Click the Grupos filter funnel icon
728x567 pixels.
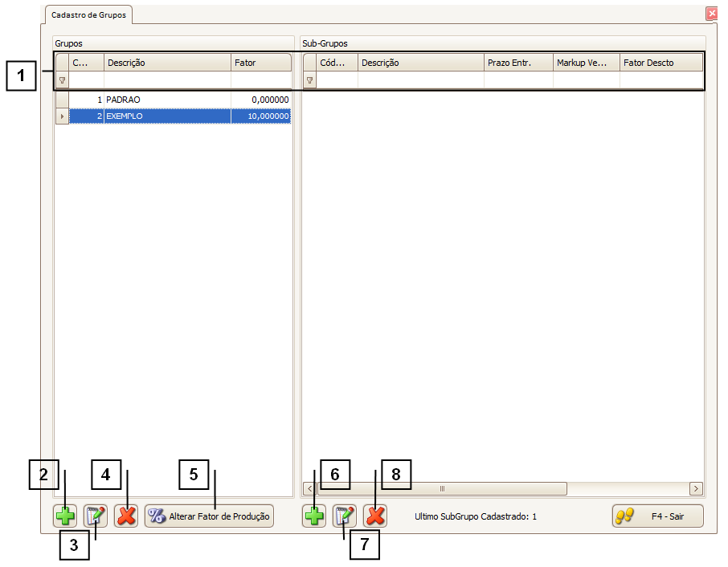[63, 80]
